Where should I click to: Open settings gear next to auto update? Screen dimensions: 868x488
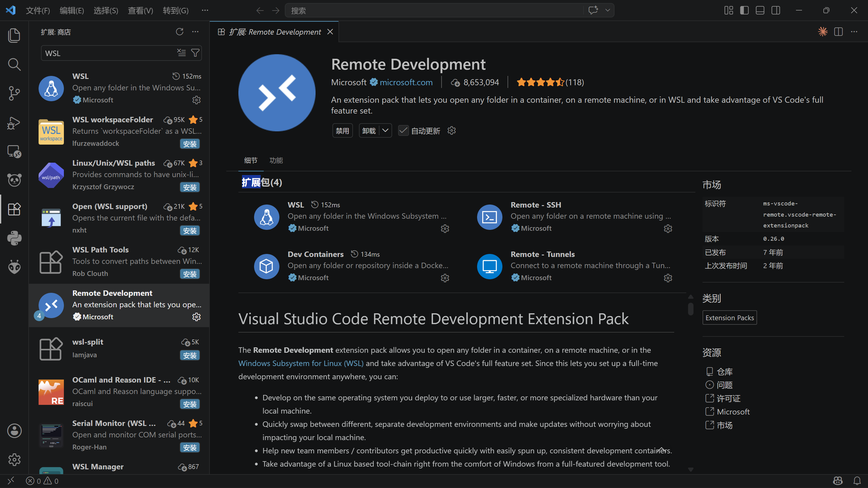click(451, 131)
